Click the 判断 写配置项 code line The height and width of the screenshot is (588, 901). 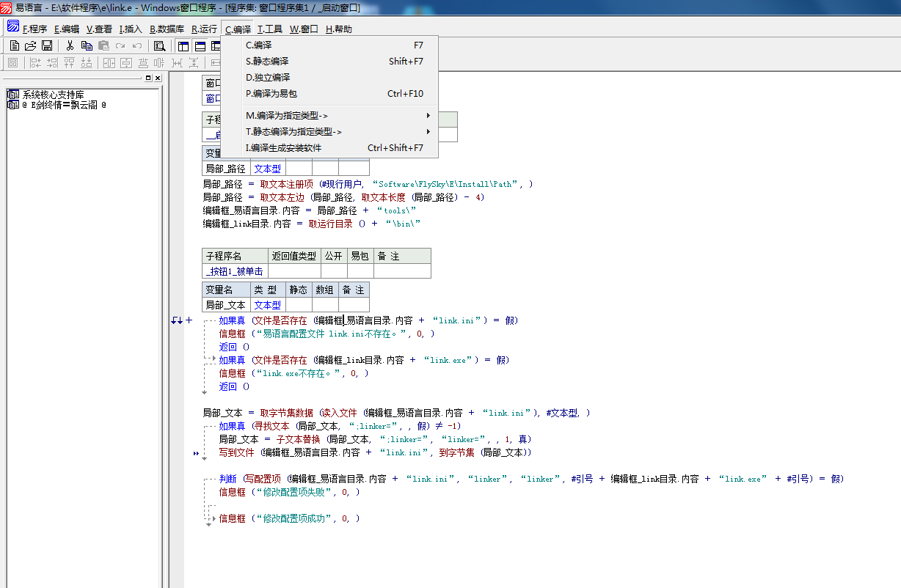(531, 479)
